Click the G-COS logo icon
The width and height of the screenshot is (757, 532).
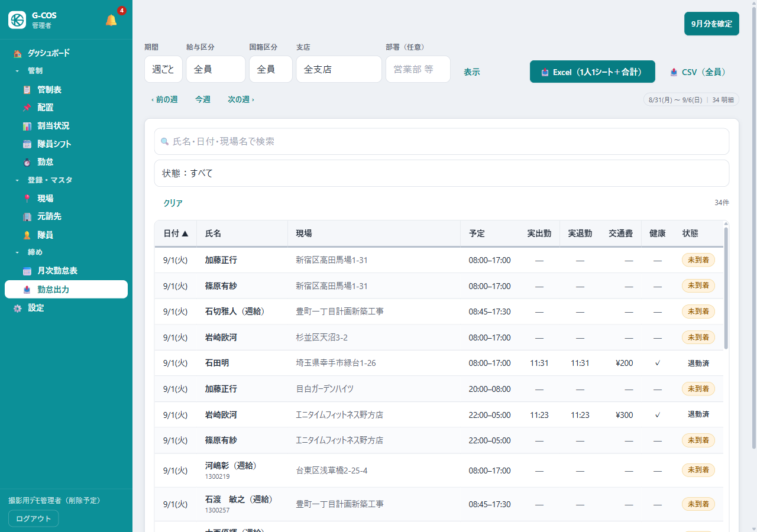click(x=17, y=20)
